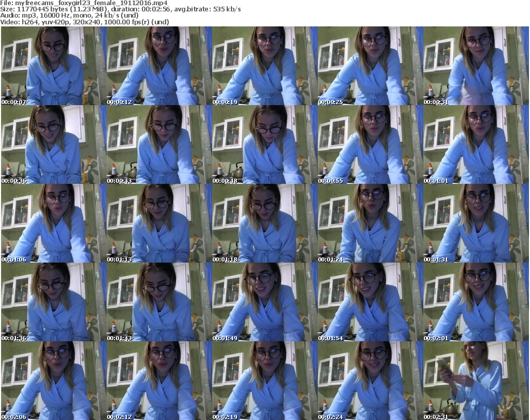Screen dimensions: 530x420
Task: Select the frame stamped 00:02:12
Action: coord(159,381)
